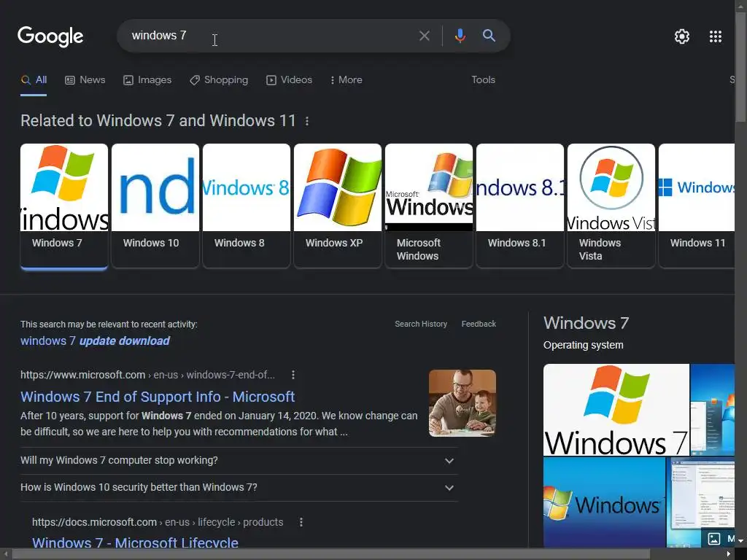This screenshot has width=747, height=560.
Task: Open the Search History link
Action: pos(421,324)
